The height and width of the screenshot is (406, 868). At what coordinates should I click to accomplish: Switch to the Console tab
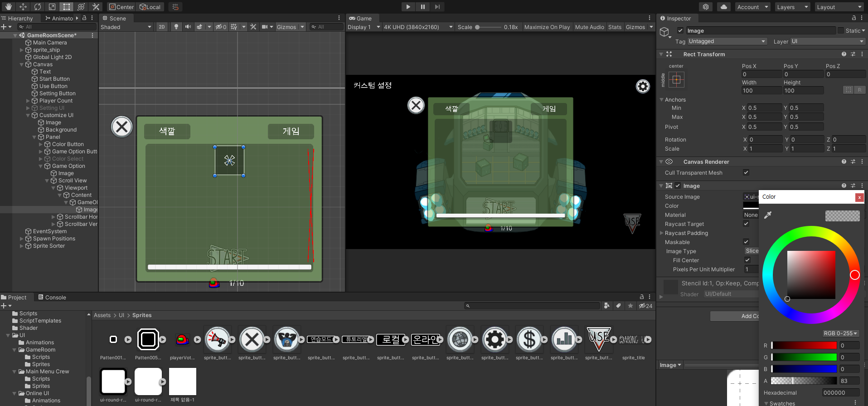[52, 297]
